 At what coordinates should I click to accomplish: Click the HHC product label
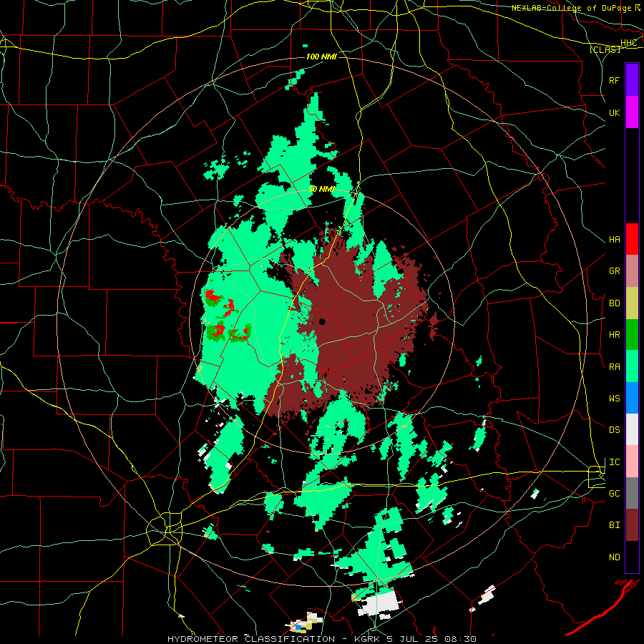click(x=628, y=43)
